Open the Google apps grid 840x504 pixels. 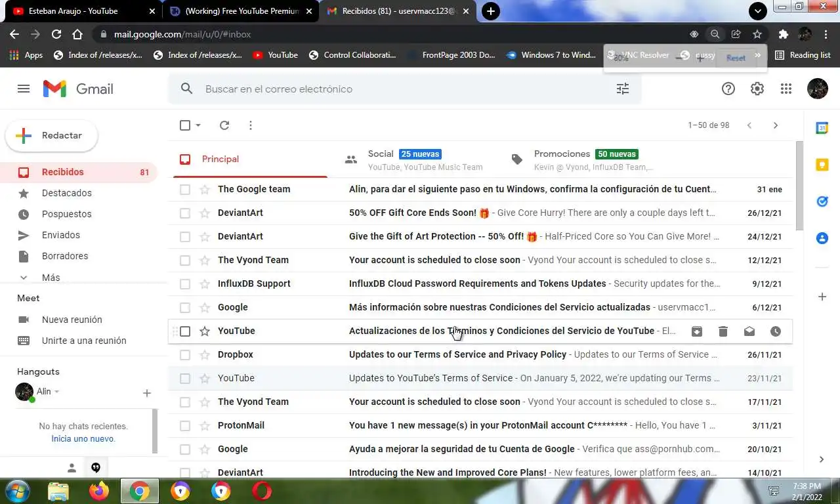tap(786, 89)
